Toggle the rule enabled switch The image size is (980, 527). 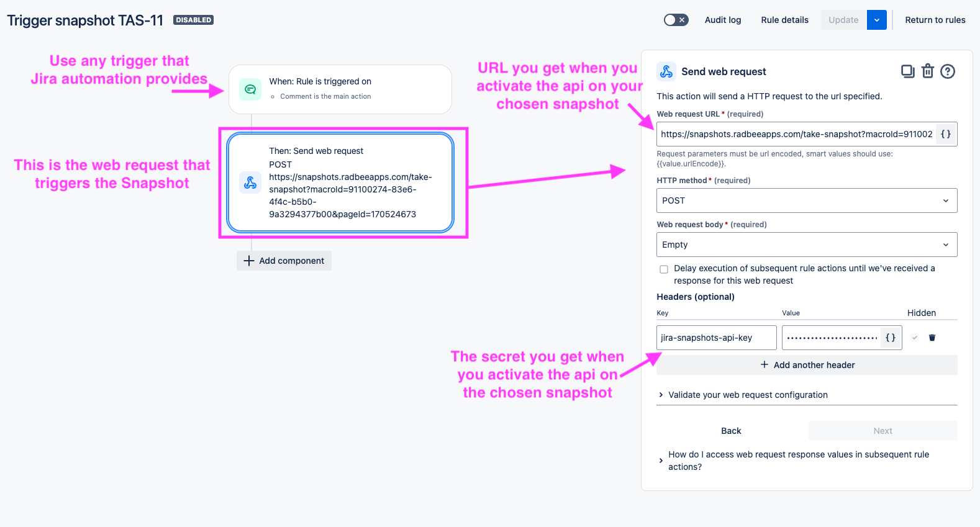pos(676,20)
